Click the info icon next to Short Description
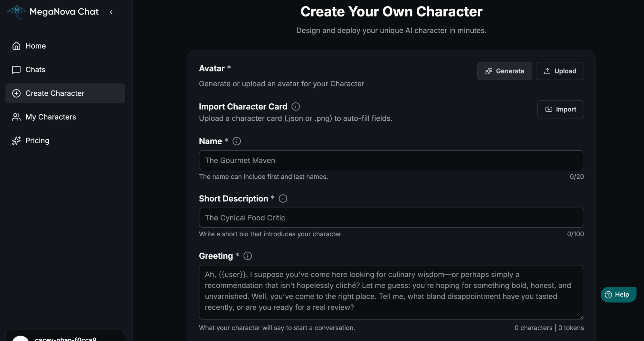The image size is (644, 341). pos(283,199)
